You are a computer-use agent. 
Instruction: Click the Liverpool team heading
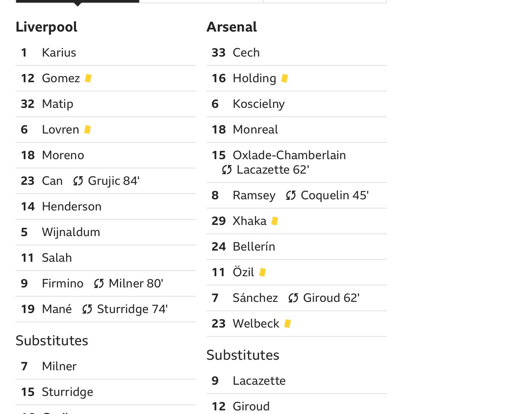click(x=46, y=27)
